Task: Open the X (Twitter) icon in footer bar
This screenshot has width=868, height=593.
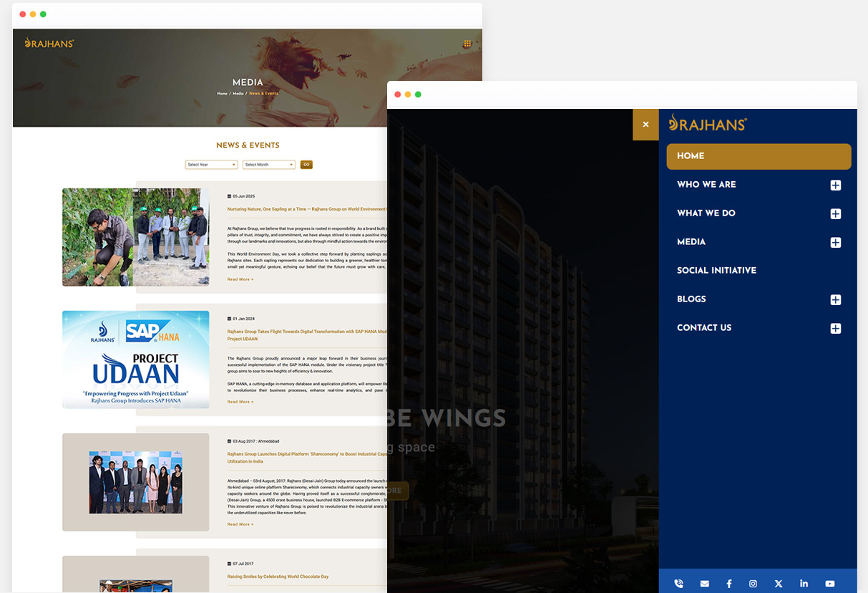Action: tap(779, 584)
